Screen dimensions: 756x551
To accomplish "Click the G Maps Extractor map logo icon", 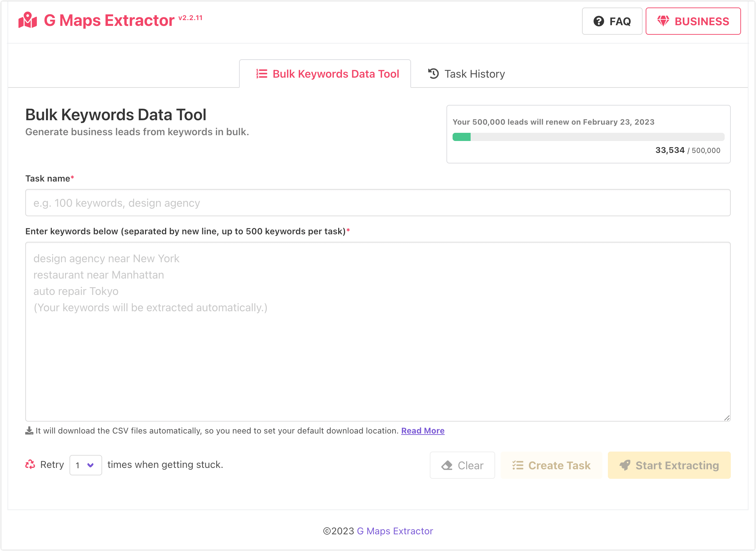I will click(x=28, y=20).
